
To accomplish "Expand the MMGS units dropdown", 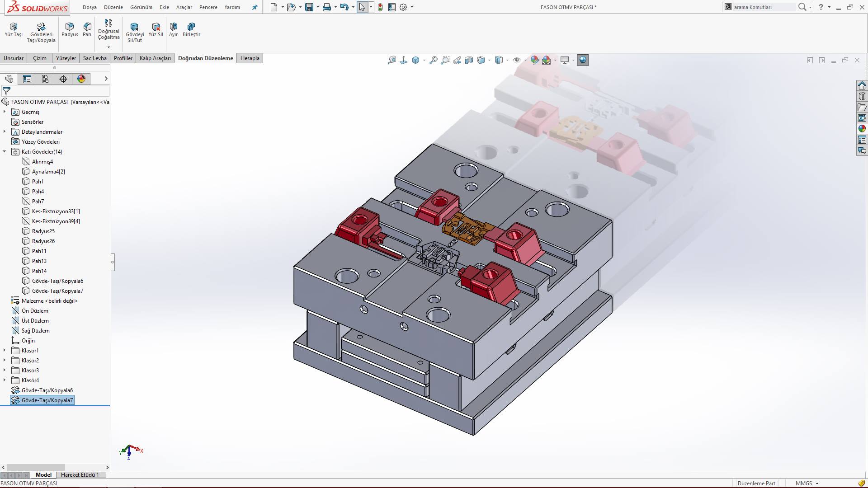I will [817, 483].
